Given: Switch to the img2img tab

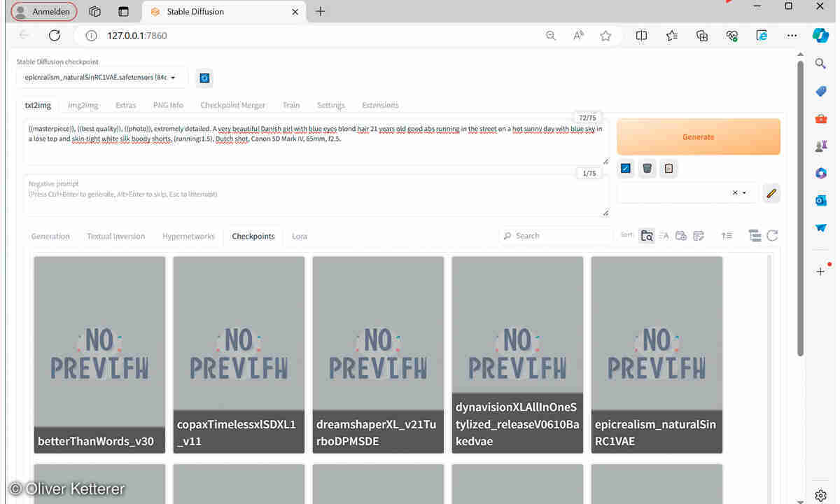Looking at the screenshot, I should pos(83,105).
